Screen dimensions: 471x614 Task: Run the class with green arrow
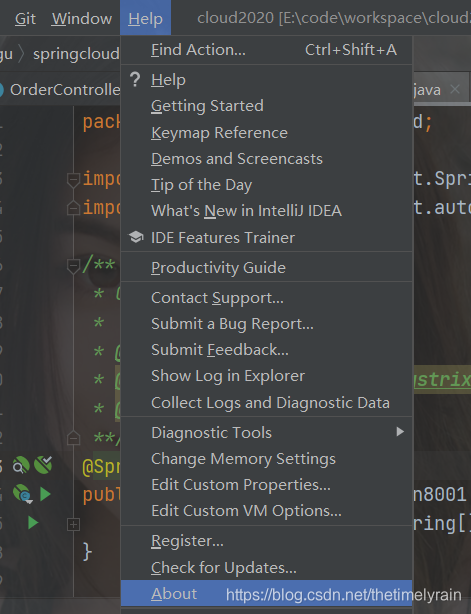pos(45,494)
